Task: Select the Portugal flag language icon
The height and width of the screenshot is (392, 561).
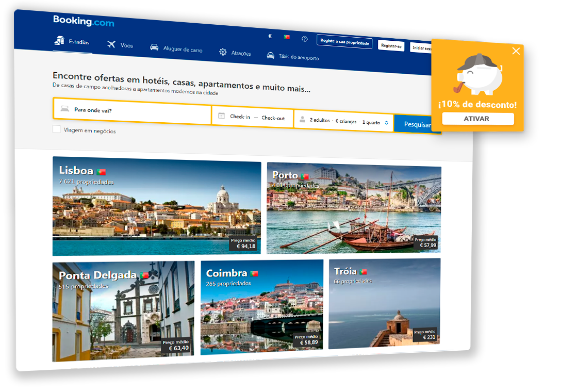Action: [286, 37]
